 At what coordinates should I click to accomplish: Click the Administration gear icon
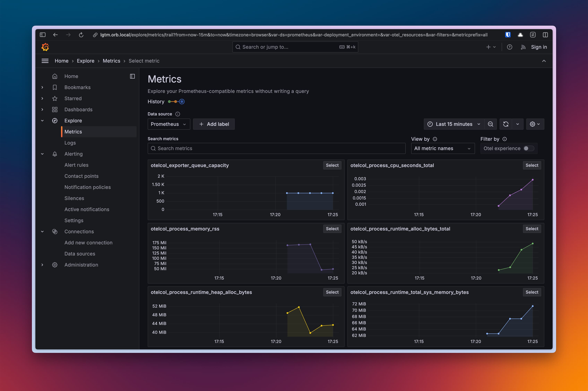(x=55, y=265)
